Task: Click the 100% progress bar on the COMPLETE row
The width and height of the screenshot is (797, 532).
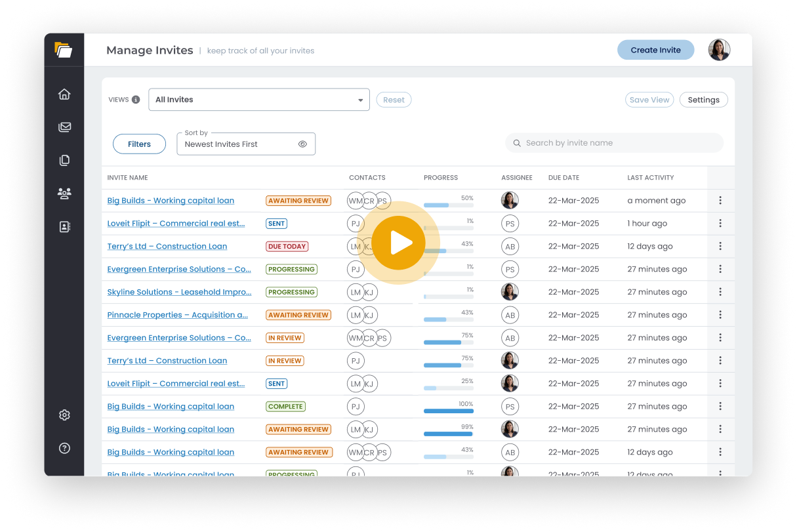Action: tap(449, 410)
